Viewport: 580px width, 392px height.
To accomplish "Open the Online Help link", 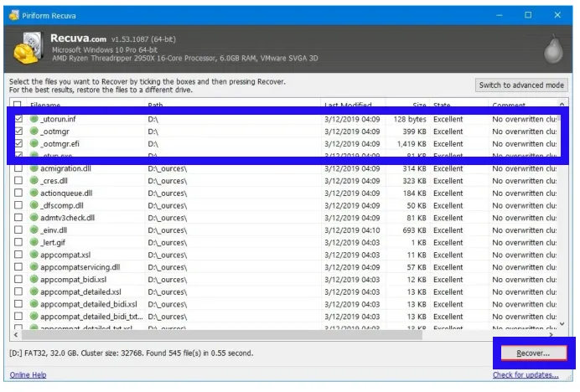I will 28,374.
